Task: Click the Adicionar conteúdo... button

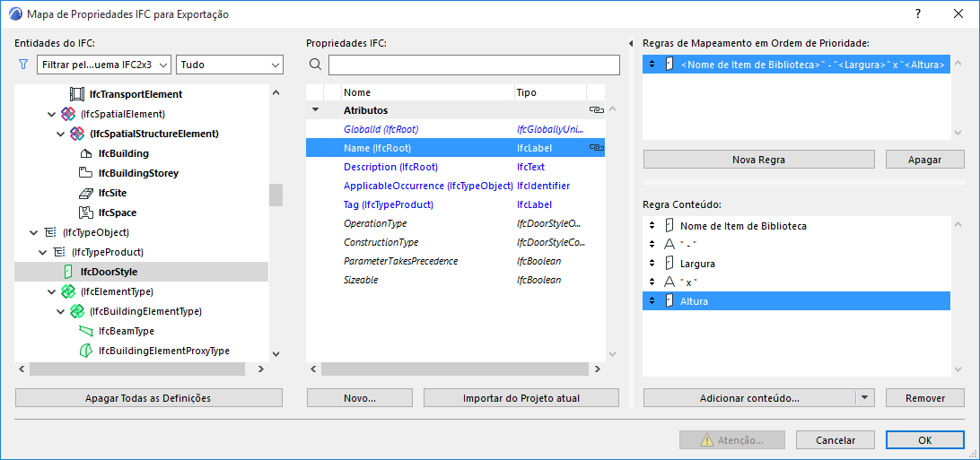Action: pos(749,397)
